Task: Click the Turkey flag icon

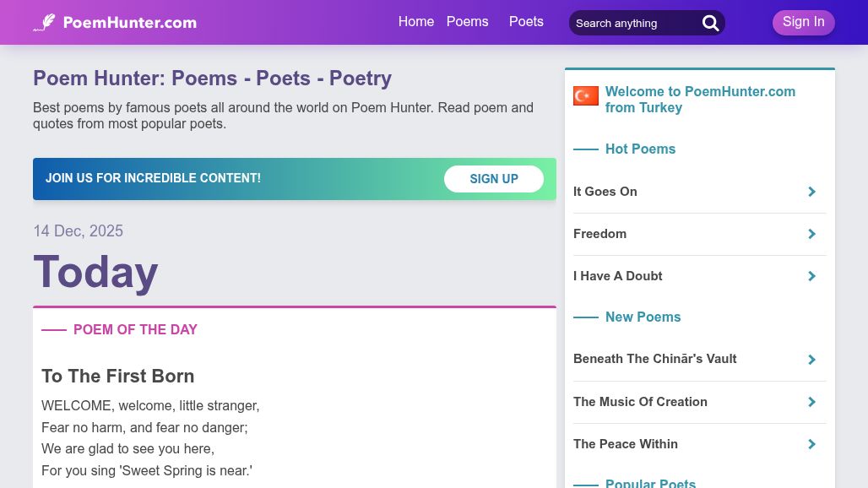Action: click(585, 96)
